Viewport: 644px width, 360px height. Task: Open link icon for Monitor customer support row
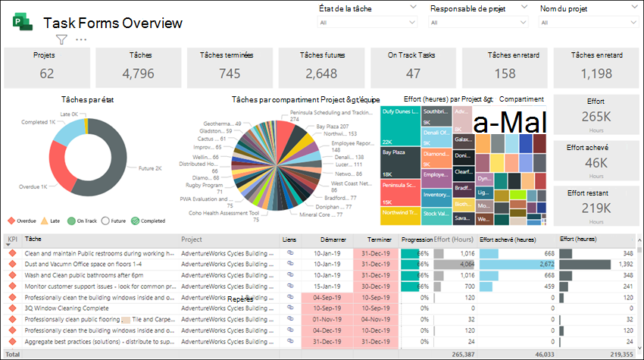point(290,286)
